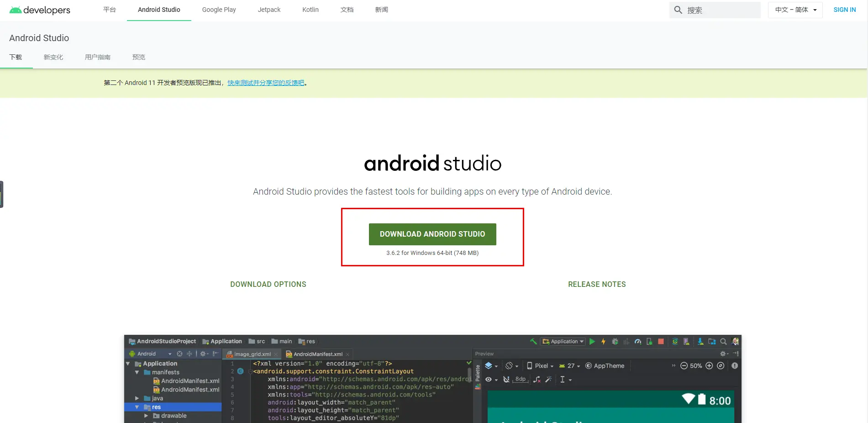Zoom in the preview with the plus icon
This screenshot has height=423, width=868.
tap(709, 365)
